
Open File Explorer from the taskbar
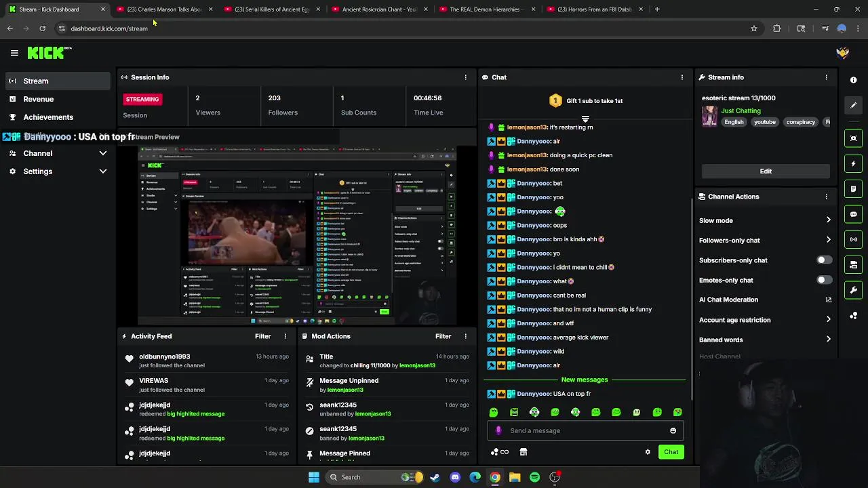pos(515,477)
